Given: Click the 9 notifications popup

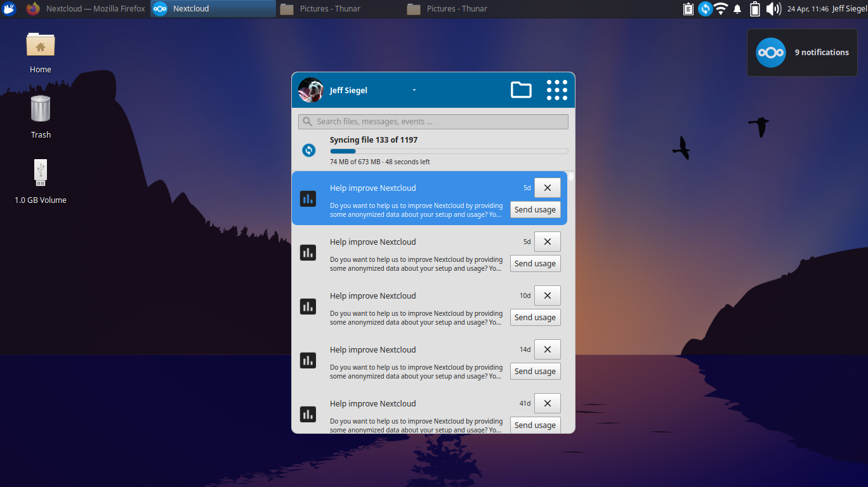Looking at the screenshot, I should click(x=802, y=53).
